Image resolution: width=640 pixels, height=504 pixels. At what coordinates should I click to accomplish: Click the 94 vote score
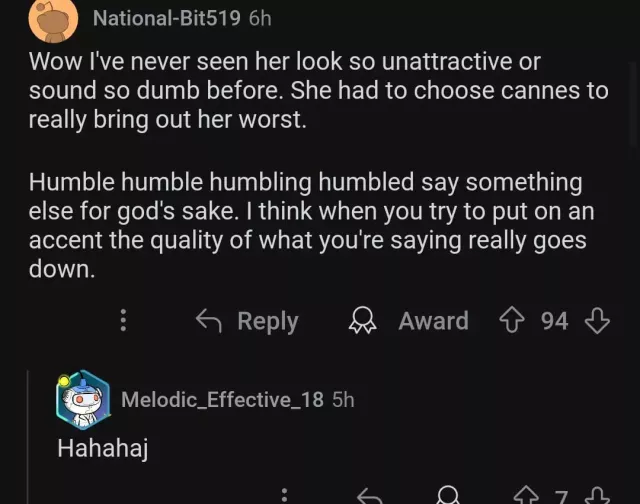point(554,321)
